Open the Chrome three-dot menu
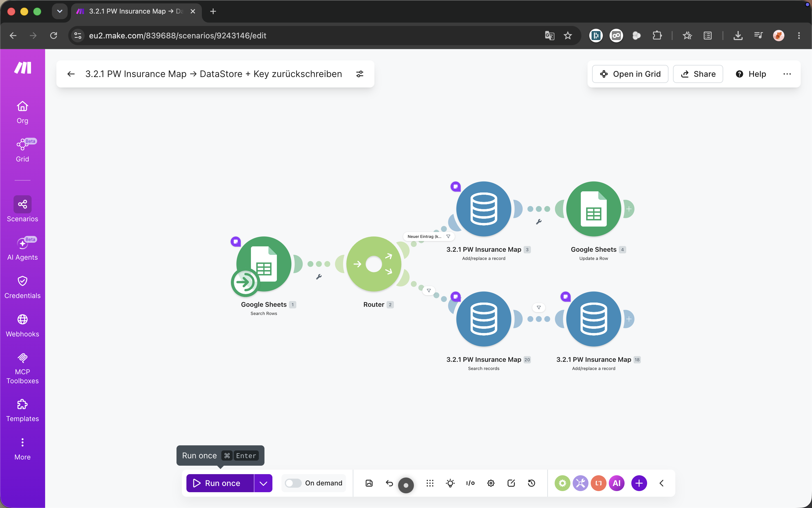 799,36
